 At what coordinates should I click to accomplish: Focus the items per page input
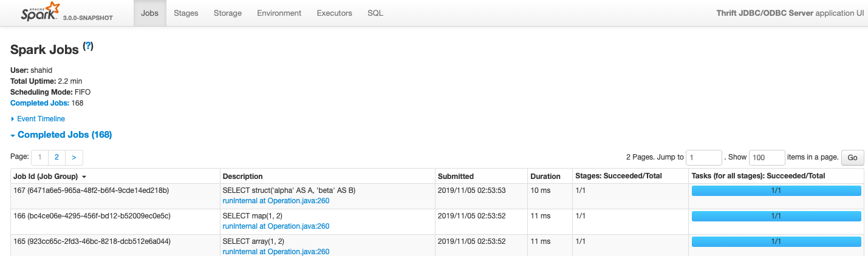click(x=767, y=157)
